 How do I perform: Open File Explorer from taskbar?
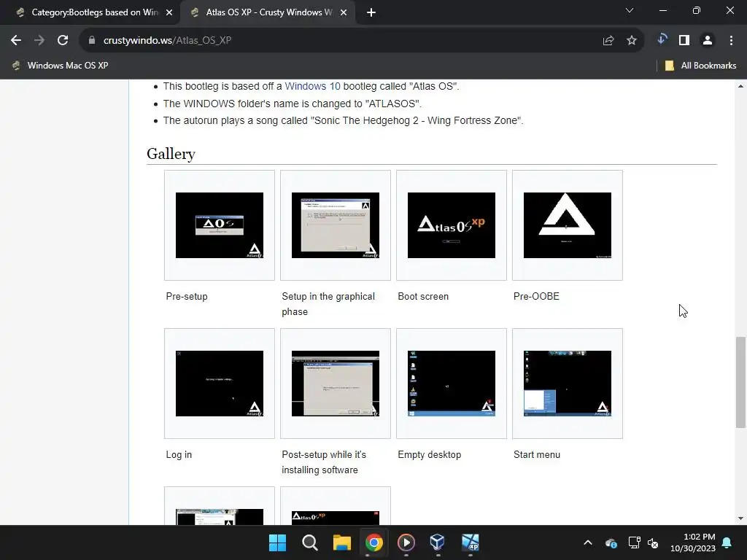pyautogui.click(x=341, y=542)
